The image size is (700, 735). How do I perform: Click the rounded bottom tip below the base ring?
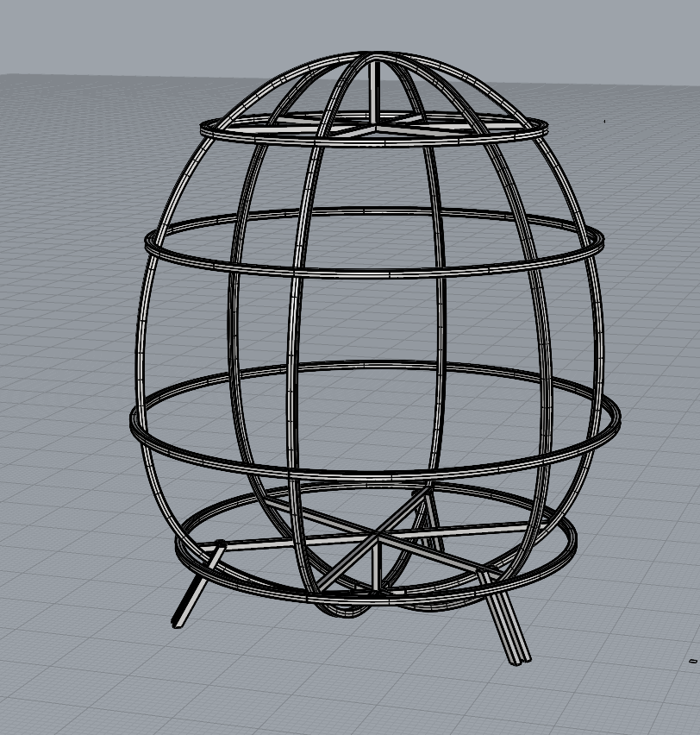coord(345,611)
